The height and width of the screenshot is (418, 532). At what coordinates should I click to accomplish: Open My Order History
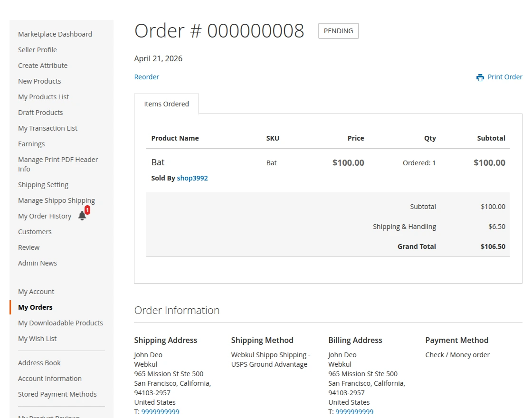[45, 216]
